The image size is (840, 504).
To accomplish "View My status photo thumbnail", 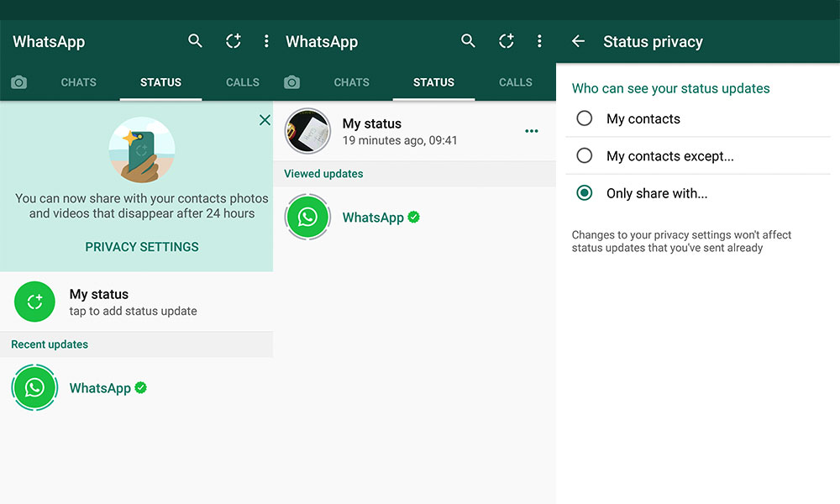I will pyautogui.click(x=307, y=131).
